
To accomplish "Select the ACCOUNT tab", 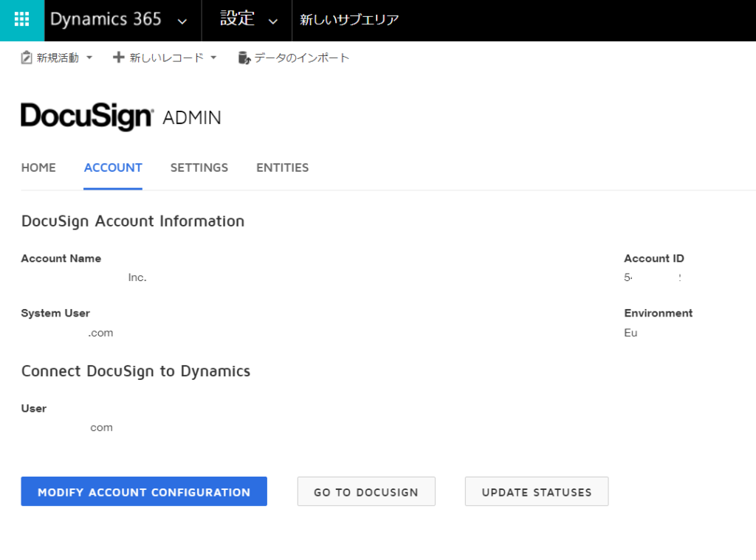I will pos(113,167).
